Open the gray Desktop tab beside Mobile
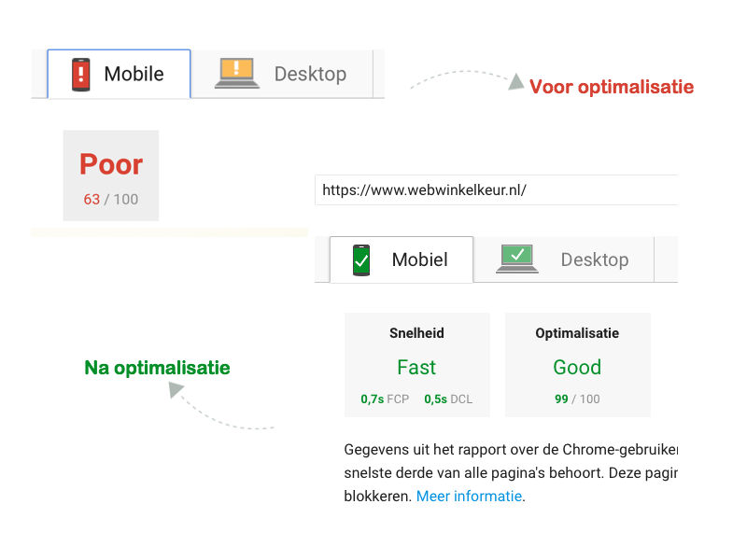This screenshot has width=747, height=560. (x=309, y=74)
